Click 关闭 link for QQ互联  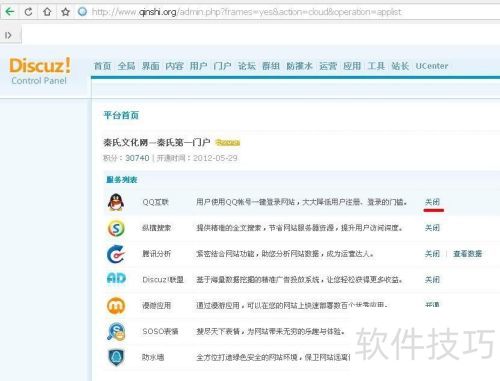pos(432,202)
